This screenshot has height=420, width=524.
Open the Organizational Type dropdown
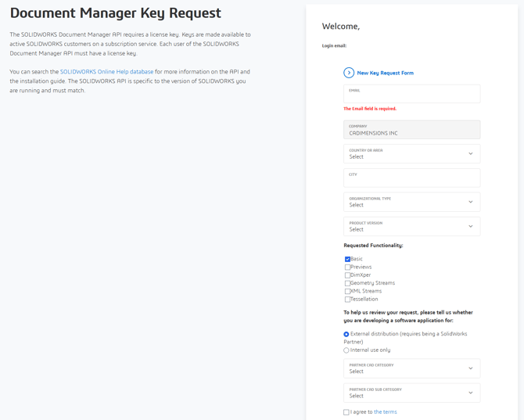point(411,202)
